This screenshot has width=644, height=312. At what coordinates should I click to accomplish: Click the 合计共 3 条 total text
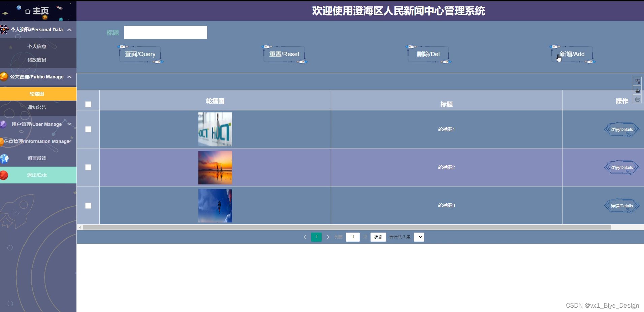(x=400, y=237)
